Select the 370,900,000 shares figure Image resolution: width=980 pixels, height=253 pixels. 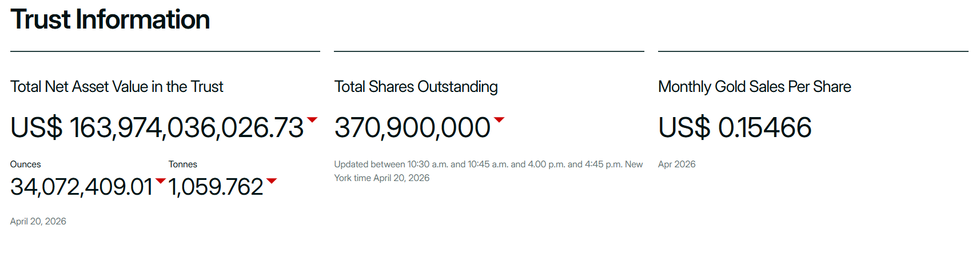coord(412,127)
